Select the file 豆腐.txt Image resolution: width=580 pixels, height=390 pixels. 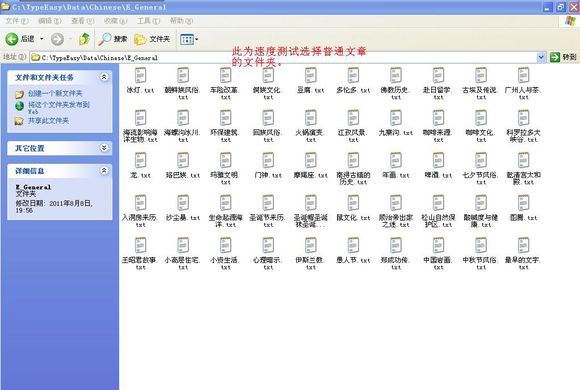point(310,80)
